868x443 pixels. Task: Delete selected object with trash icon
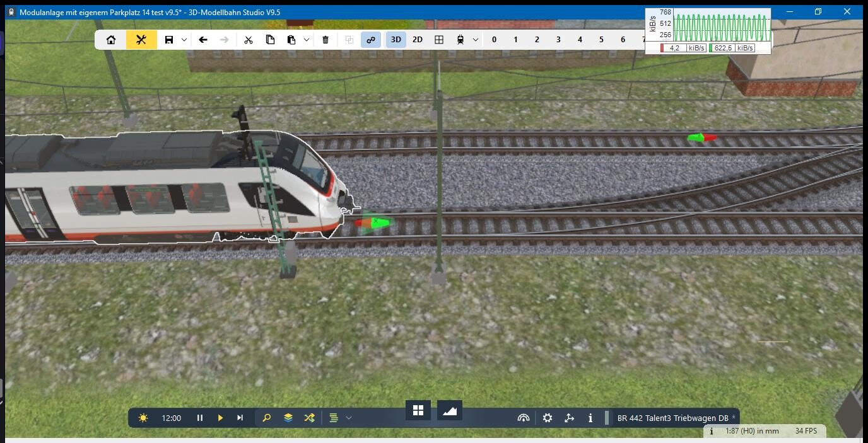tap(325, 40)
